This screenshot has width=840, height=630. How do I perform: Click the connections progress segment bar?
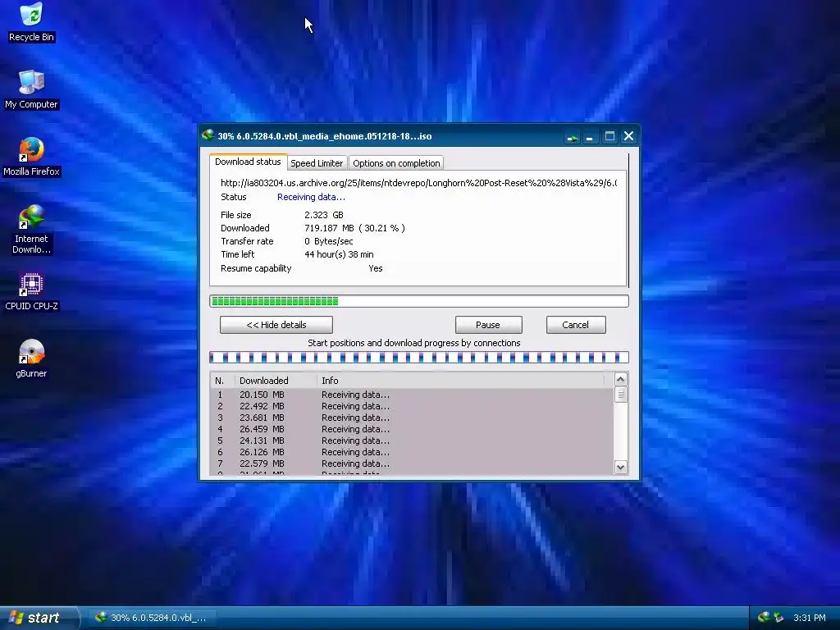[419, 358]
